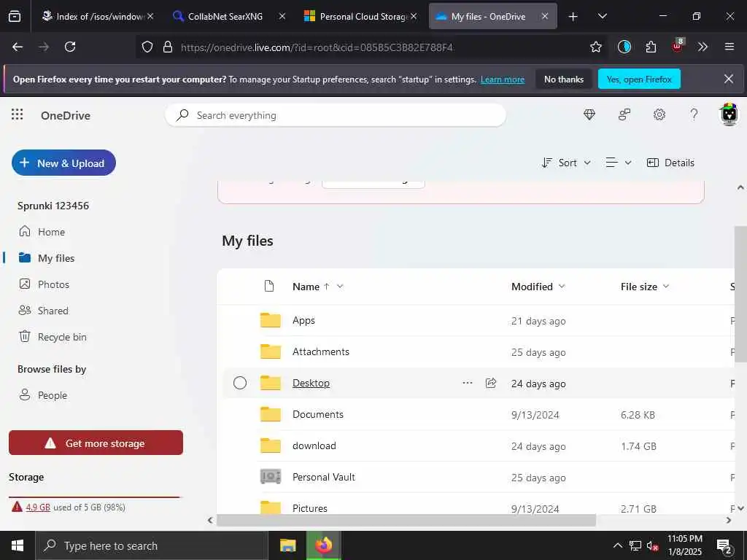Open the uBlock extension icon with badge

coord(678,46)
